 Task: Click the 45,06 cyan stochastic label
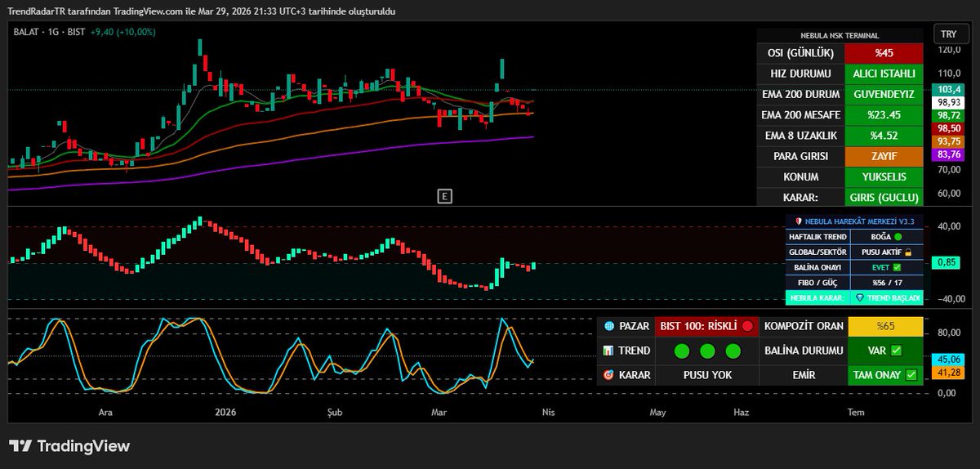tap(947, 359)
